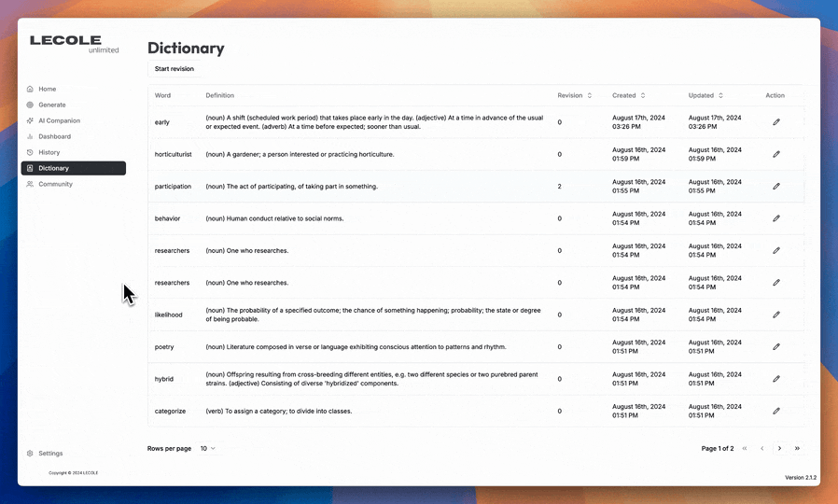Image resolution: width=838 pixels, height=504 pixels.
Task: Click the LECOLE unlimited logo
Action: tap(74, 44)
